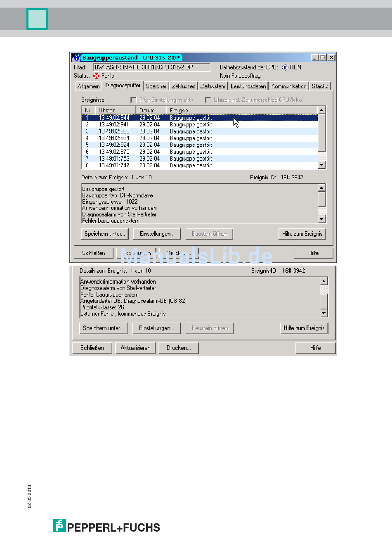Viewport: 392px width, 556px height.
Task: Click the events list scroll-down arrow
Action: tap(322, 165)
